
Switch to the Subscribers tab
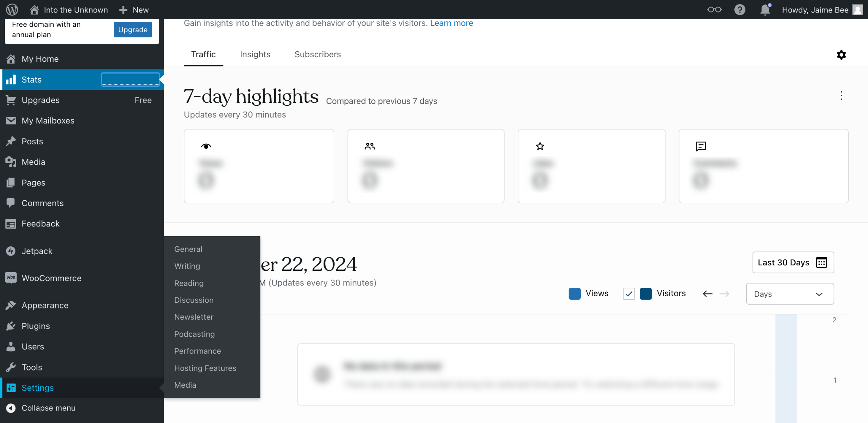coord(317,55)
